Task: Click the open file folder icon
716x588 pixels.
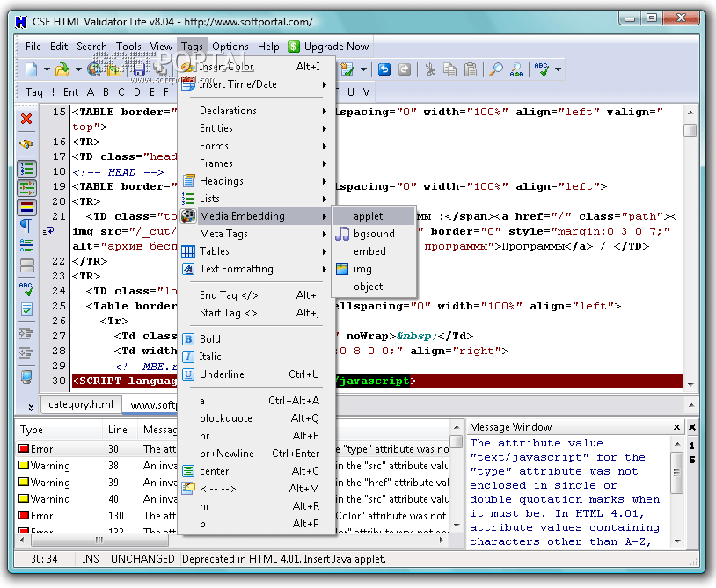Action: coord(62,69)
